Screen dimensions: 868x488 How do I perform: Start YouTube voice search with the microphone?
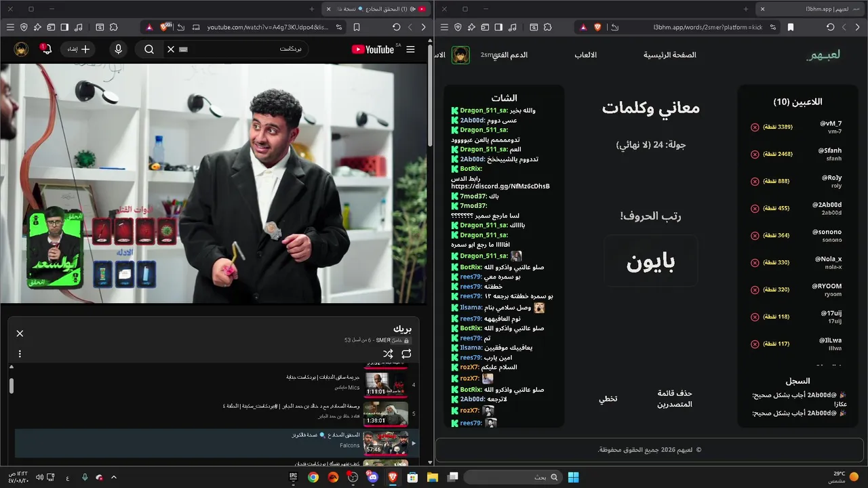(119, 49)
